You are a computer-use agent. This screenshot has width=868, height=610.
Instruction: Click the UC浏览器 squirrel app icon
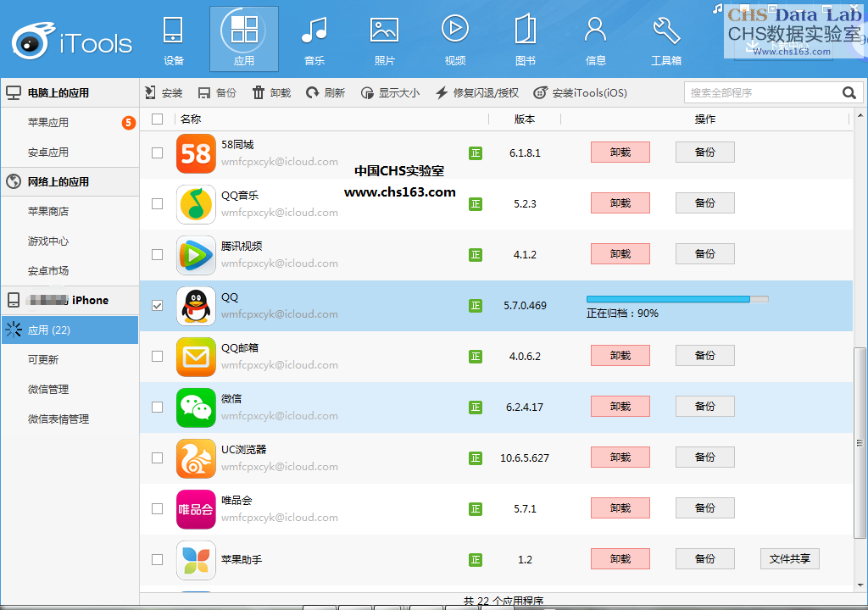(196, 458)
